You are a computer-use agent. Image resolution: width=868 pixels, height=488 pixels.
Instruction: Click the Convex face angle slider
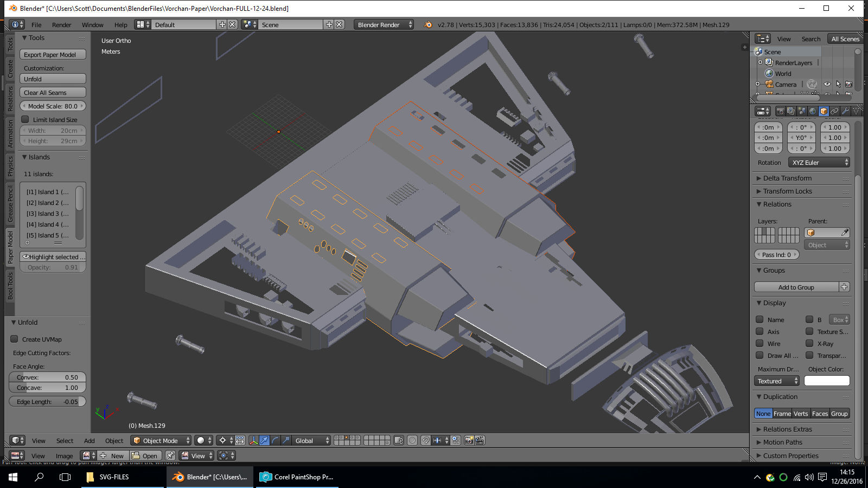coord(47,377)
